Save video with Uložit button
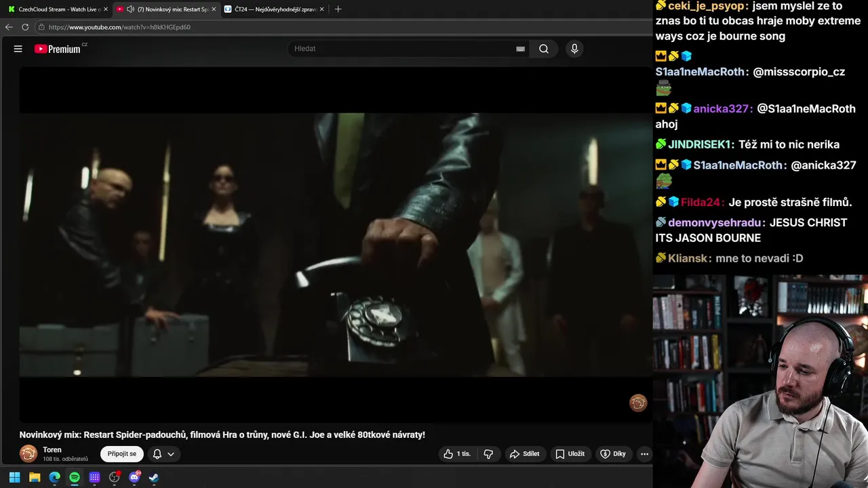The image size is (868, 488). (570, 454)
